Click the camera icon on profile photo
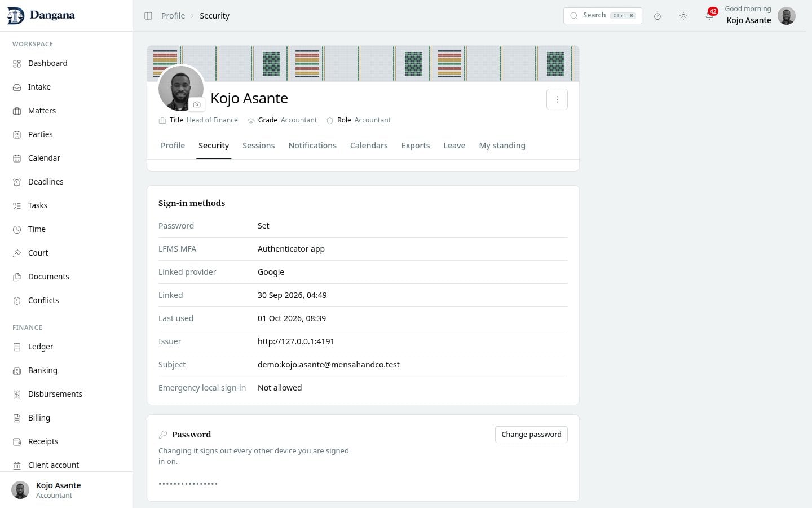Image resolution: width=812 pixels, height=508 pixels. pyautogui.click(x=197, y=104)
